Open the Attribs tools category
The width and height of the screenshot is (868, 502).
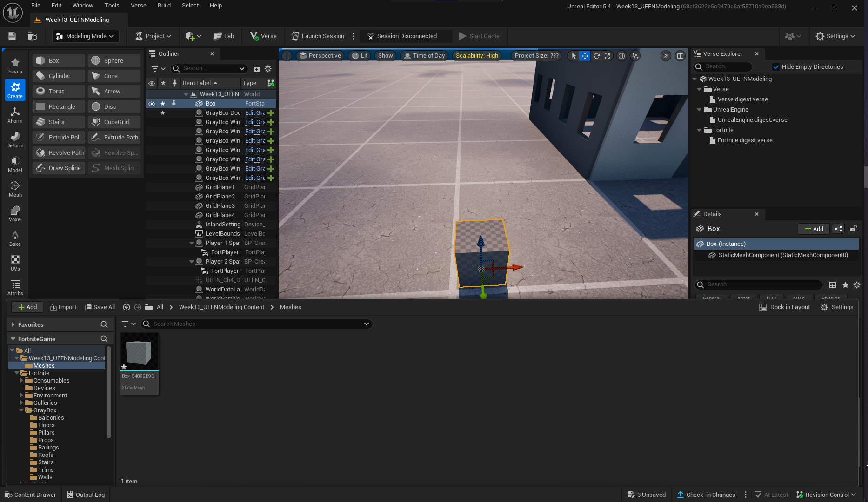[x=15, y=287]
